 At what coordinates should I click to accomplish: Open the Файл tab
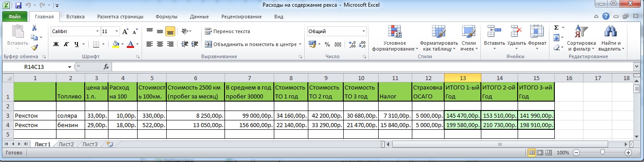tap(14, 17)
